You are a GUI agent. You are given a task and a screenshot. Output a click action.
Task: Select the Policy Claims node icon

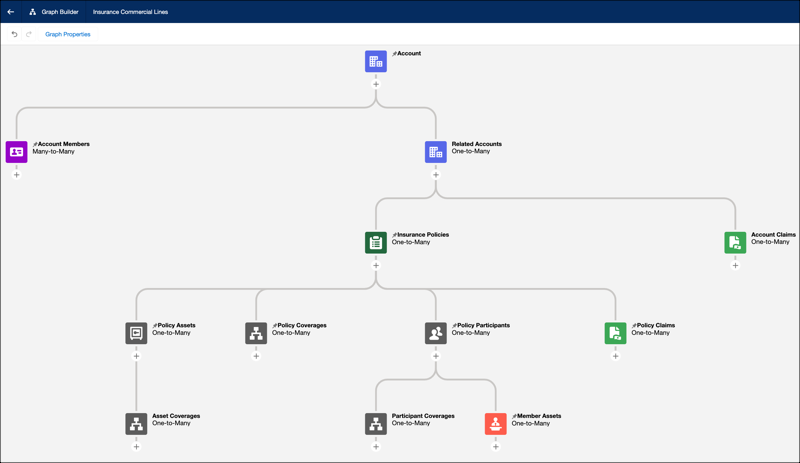coord(615,333)
